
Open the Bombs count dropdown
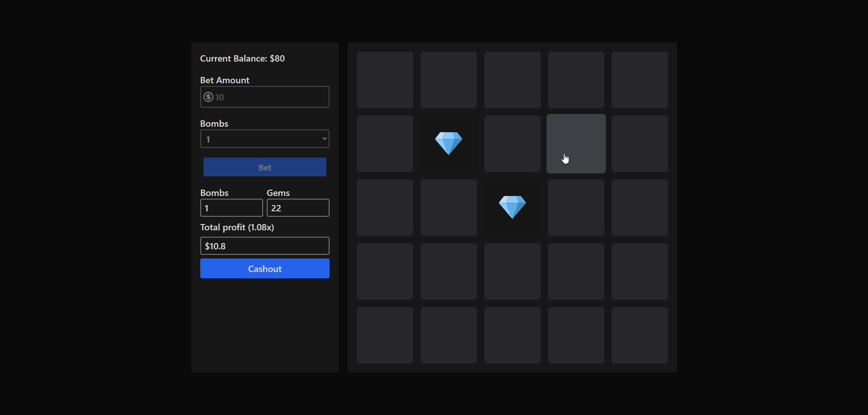coord(264,139)
